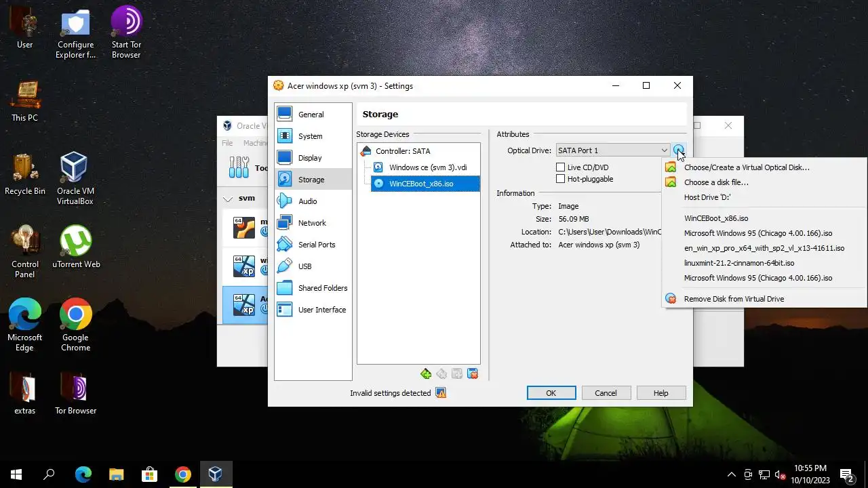Screen dimensions: 868x488
Task: Click the Invalid settings detected warning icon
Action: pyautogui.click(x=441, y=393)
